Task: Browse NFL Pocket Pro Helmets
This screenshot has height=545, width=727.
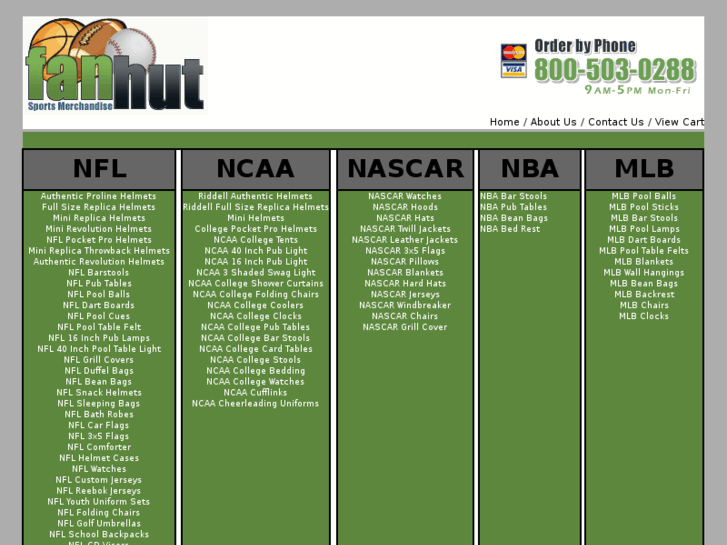Action: click(x=99, y=240)
